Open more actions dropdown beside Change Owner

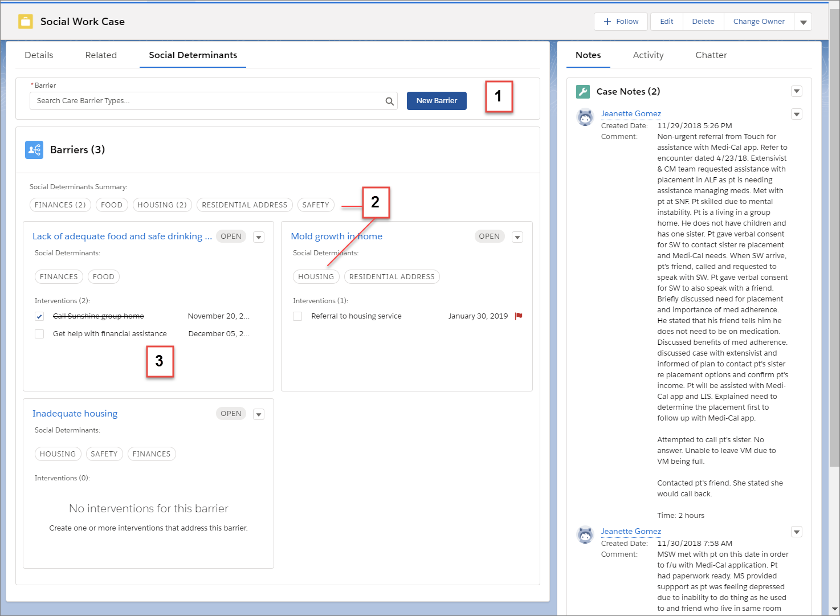803,22
